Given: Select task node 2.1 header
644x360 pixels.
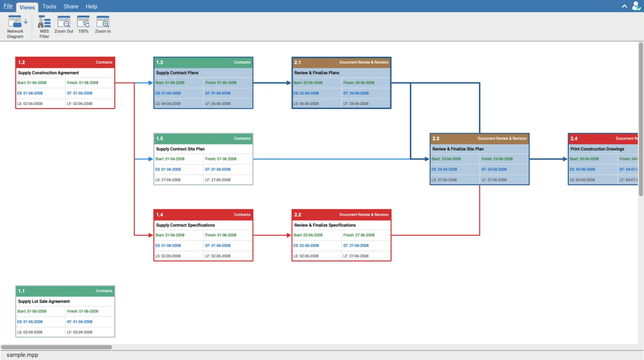Looking at the screenshot, I should coord(341,62).
